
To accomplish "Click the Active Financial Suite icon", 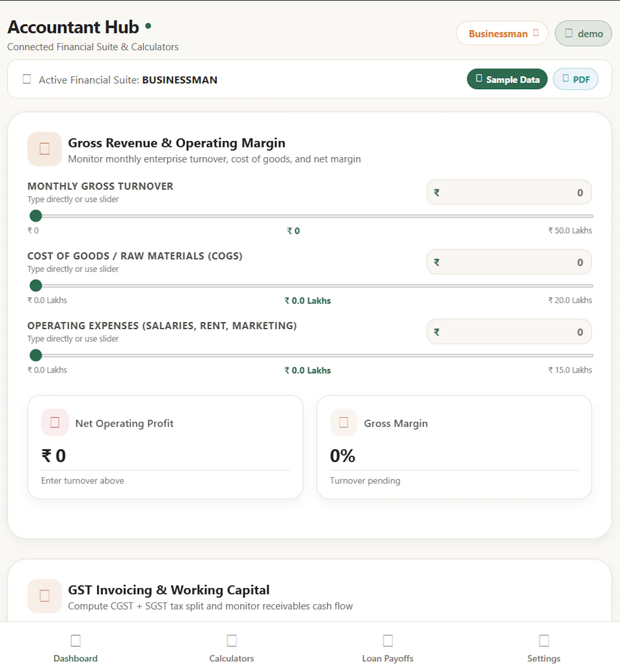I will pos(27,79).
